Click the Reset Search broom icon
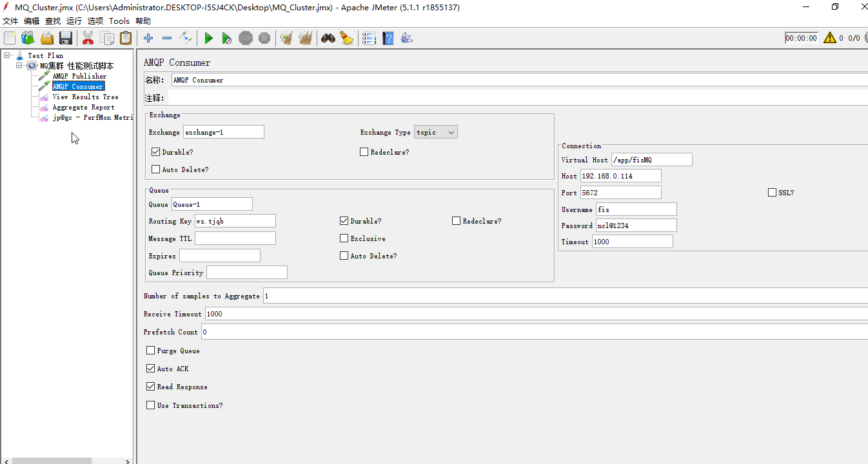This screenshot has height=464, width=868. tap(347, 38)
